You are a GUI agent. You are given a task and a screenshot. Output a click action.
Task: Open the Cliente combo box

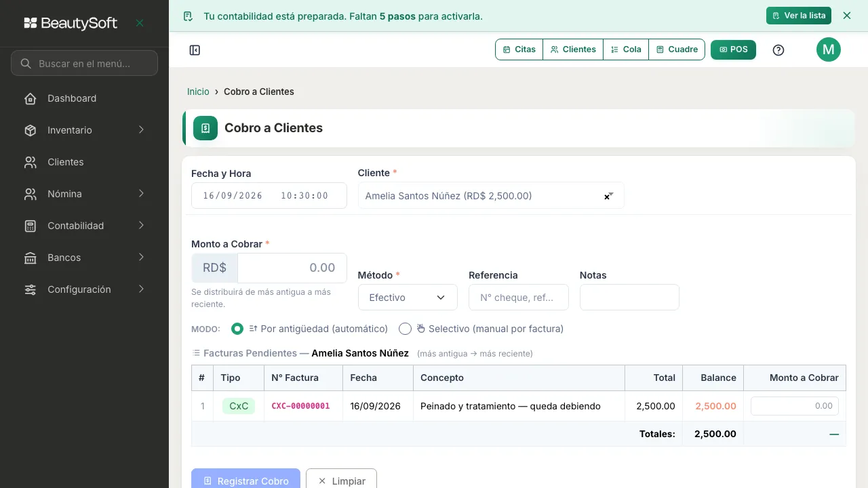[x=491, y=195]
